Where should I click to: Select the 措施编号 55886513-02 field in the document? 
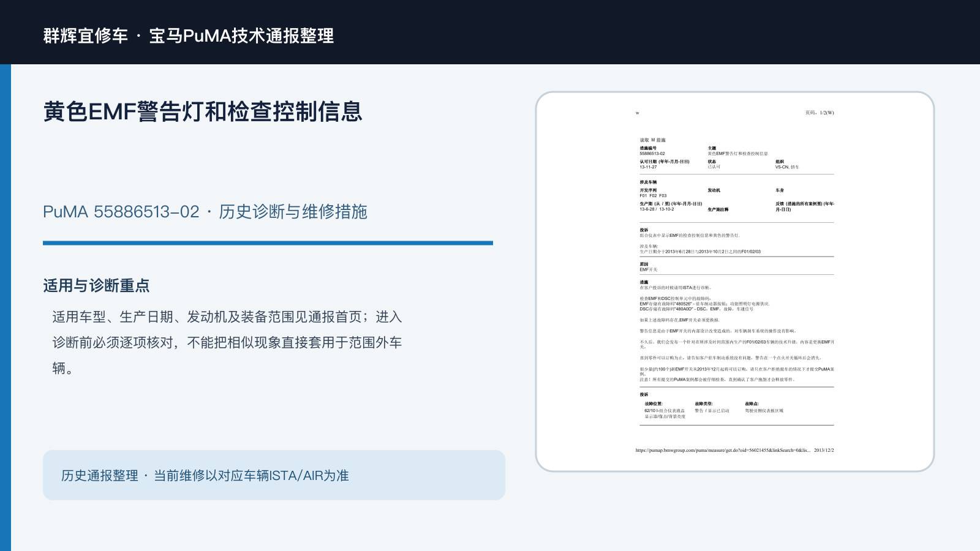pos(652,151)
